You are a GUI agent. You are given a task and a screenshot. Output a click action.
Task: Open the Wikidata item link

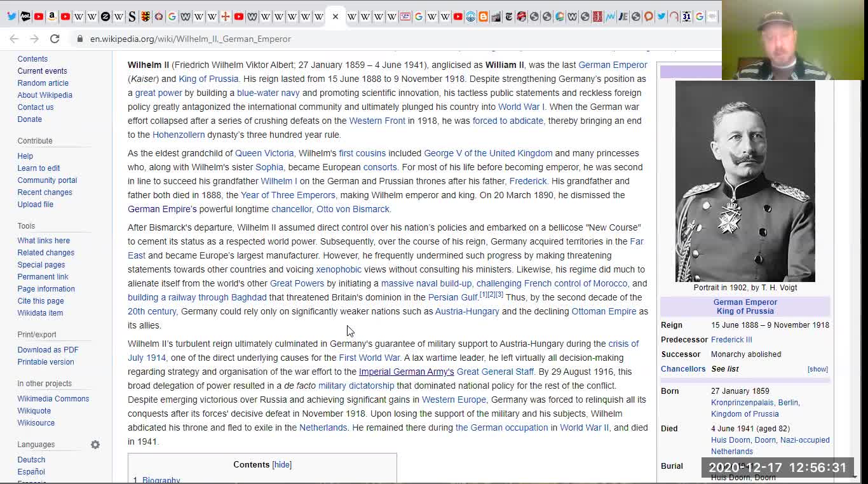tap(40, 313)
